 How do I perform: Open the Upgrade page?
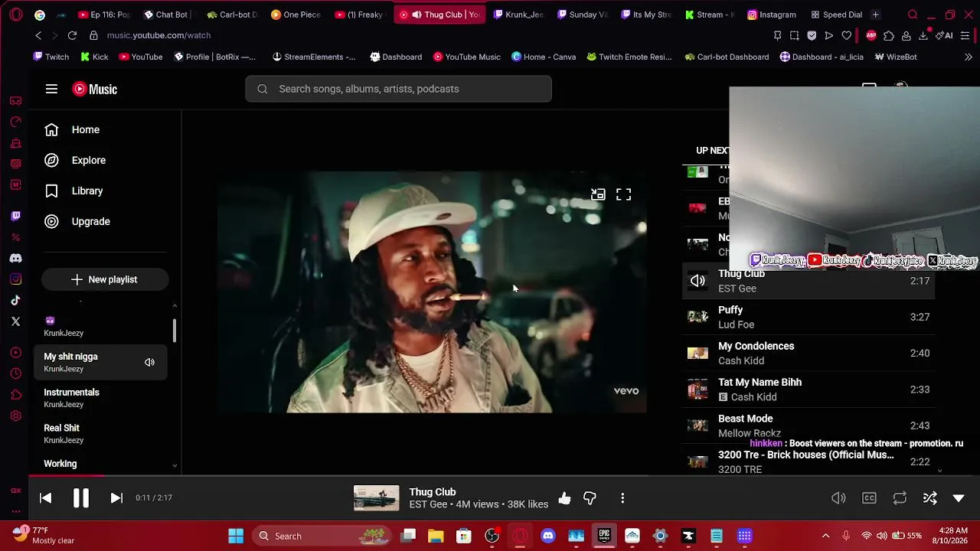point(77,221)
